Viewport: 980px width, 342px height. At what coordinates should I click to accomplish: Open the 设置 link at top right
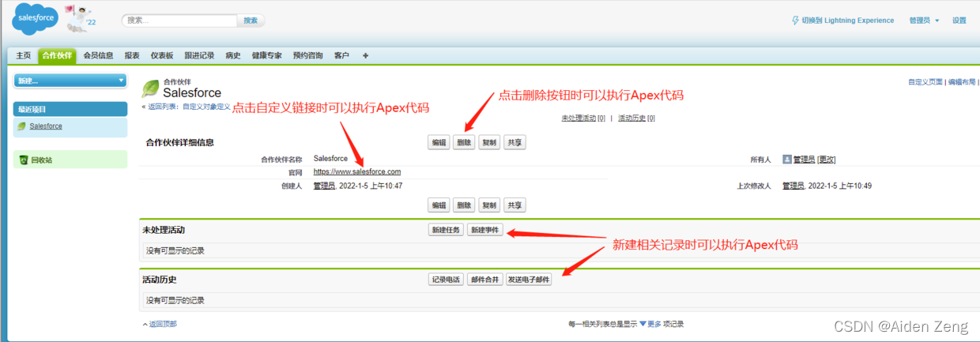959,21
